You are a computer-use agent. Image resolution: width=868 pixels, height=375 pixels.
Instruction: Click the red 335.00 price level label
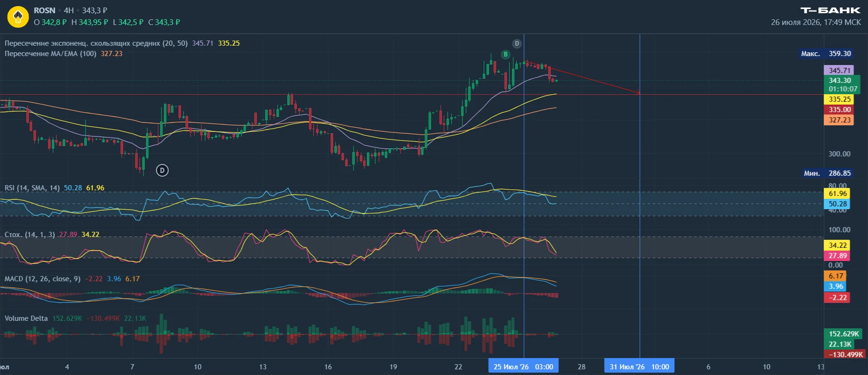(x=839, y=110)
